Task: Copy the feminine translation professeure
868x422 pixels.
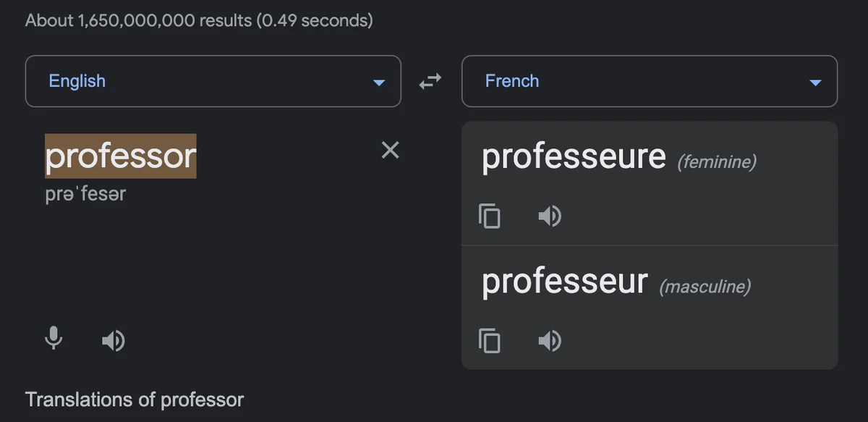Action: (x=490, y=216)
